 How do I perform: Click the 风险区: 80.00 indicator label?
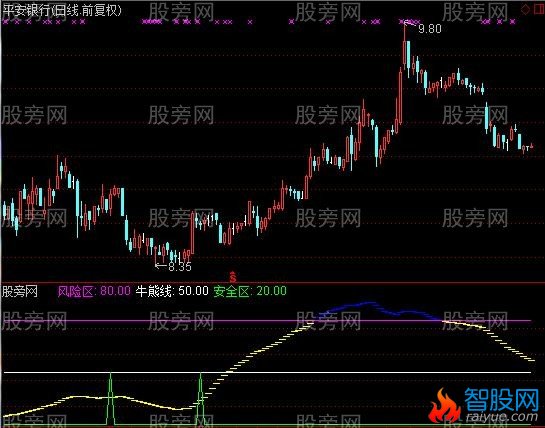pyautogui.click(x=94, y=291)
